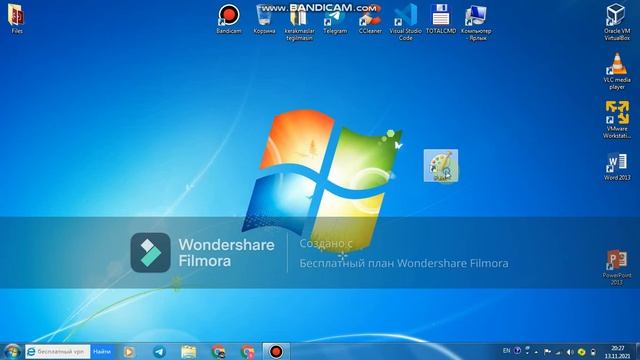The image size is (640, 360).
Task: Open the EN language indicator
Action: click(507, 351)
